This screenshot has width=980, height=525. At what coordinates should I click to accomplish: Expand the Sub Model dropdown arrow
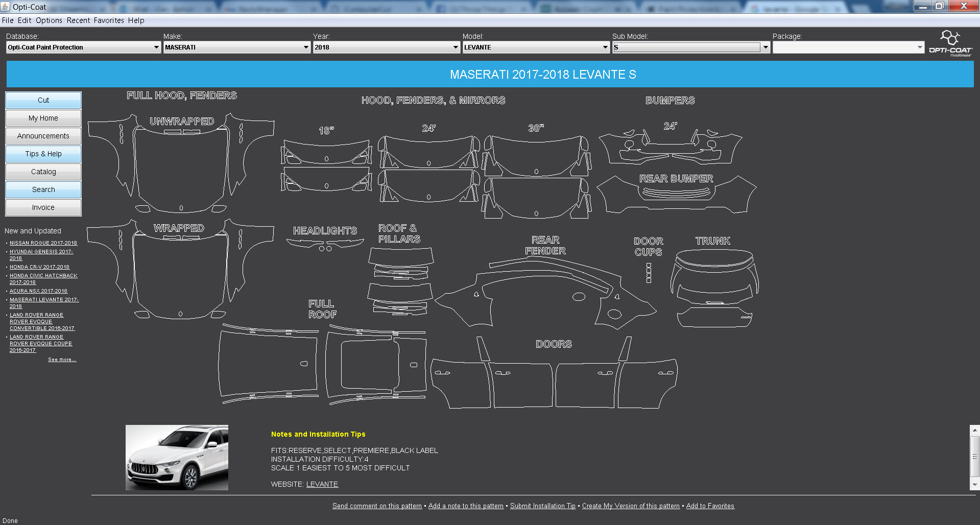point(766,47)
